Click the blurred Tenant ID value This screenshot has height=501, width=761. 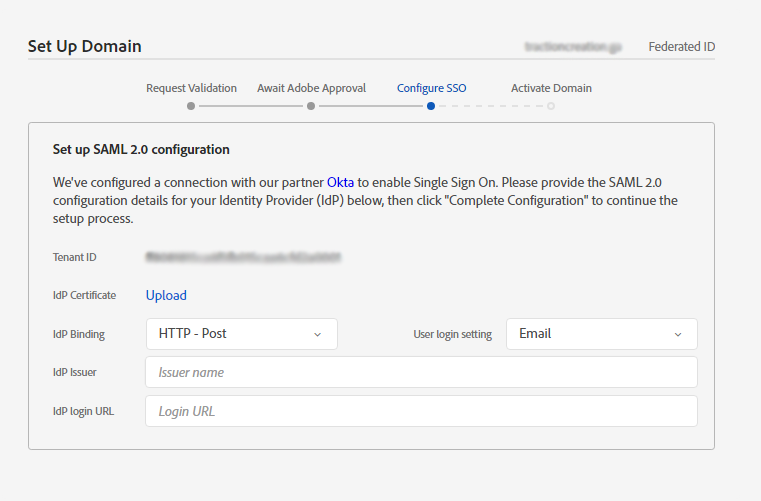tap(244, 257)
